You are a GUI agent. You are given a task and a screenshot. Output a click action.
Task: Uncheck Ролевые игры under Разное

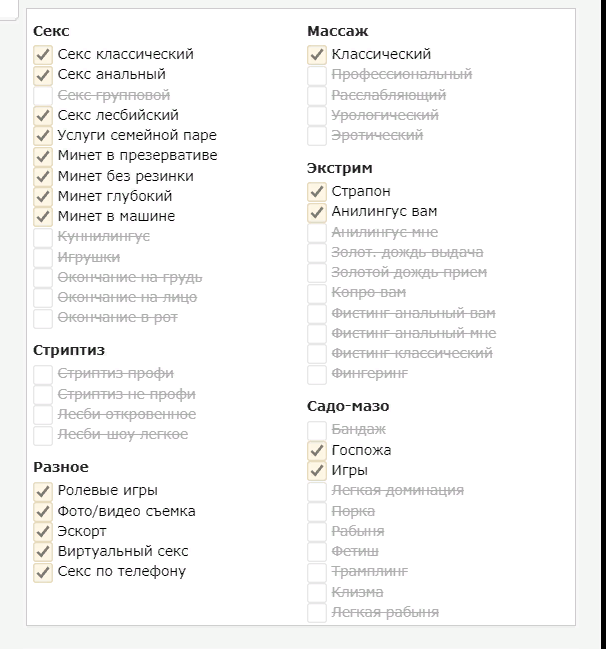(x=43, y=491)
